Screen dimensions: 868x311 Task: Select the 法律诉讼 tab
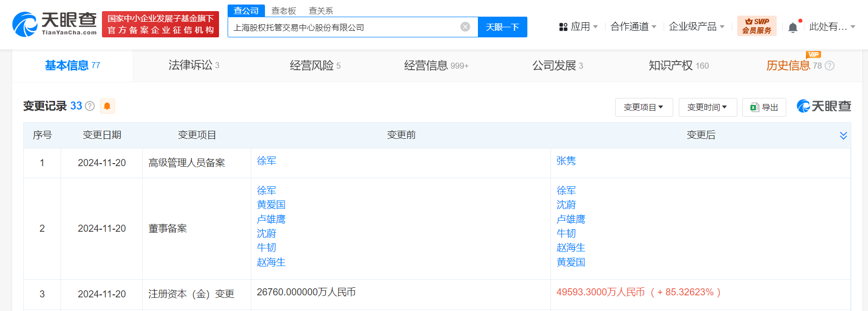(x=194, y=66)
